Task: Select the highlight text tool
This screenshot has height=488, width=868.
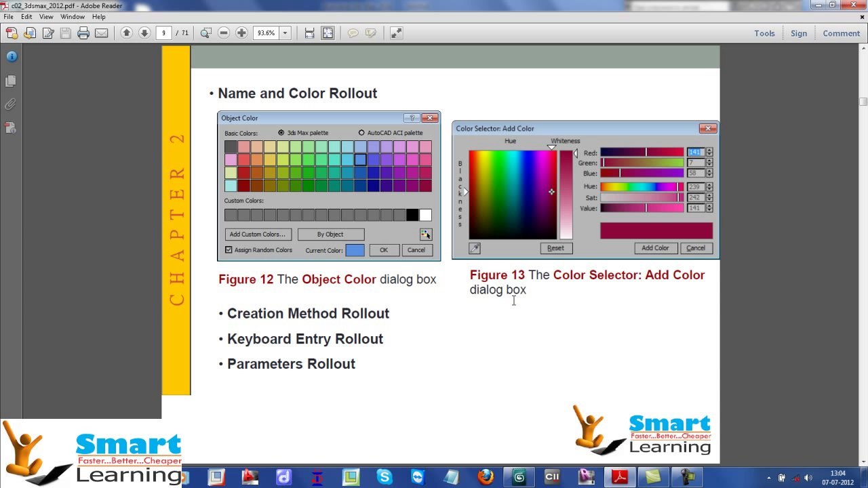Action: tap(371, 33)
